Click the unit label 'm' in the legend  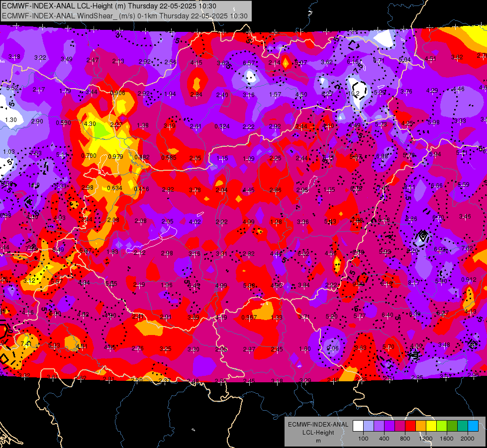tap(318, 441)
